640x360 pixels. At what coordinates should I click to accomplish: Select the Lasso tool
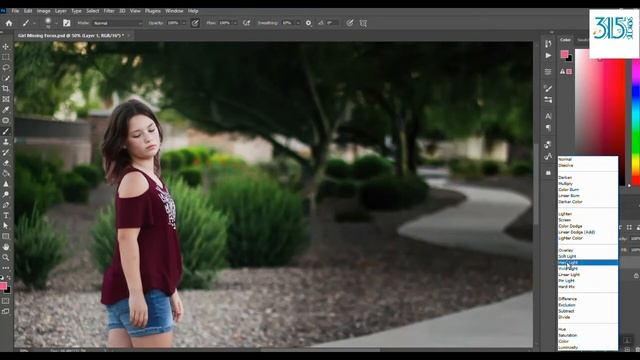[6, 68]
